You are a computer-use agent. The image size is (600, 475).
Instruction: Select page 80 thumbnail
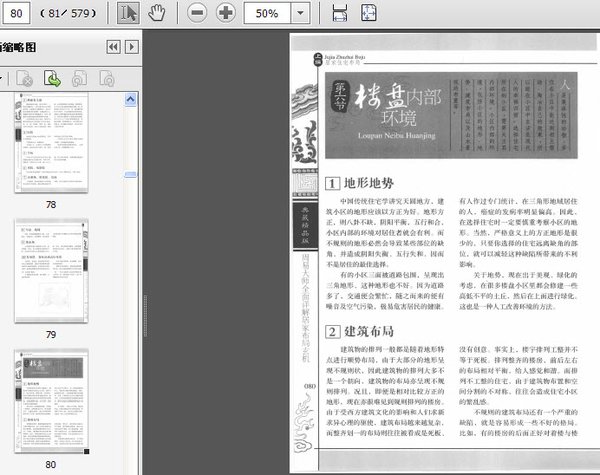coord(50,404)
